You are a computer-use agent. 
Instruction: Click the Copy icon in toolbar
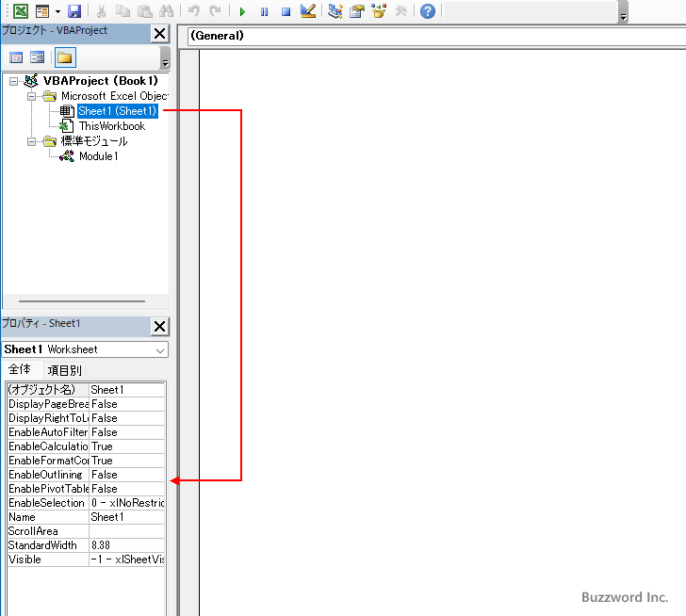(x=122, y=11)
